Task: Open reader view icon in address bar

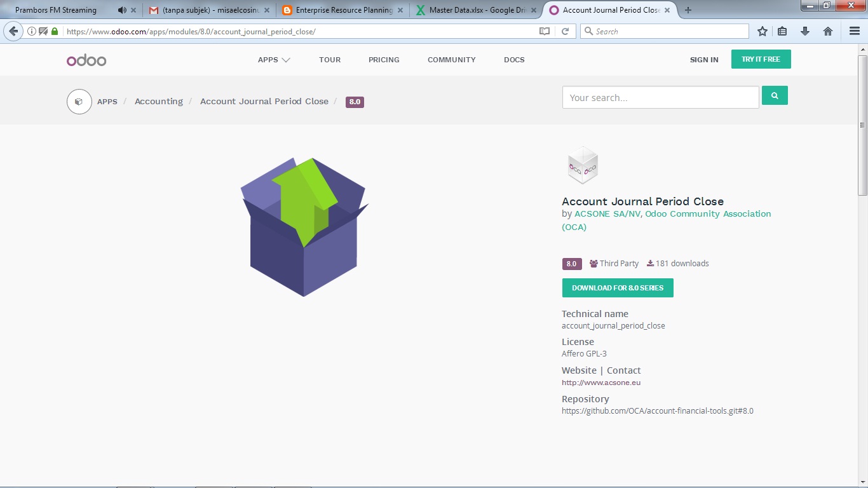Action: click(545, 31)
